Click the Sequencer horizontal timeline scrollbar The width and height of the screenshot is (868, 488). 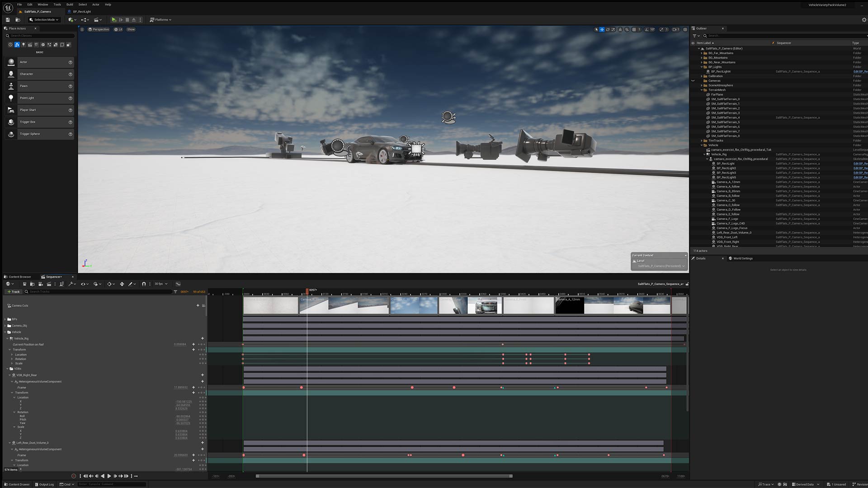click(x=384, y=476)
